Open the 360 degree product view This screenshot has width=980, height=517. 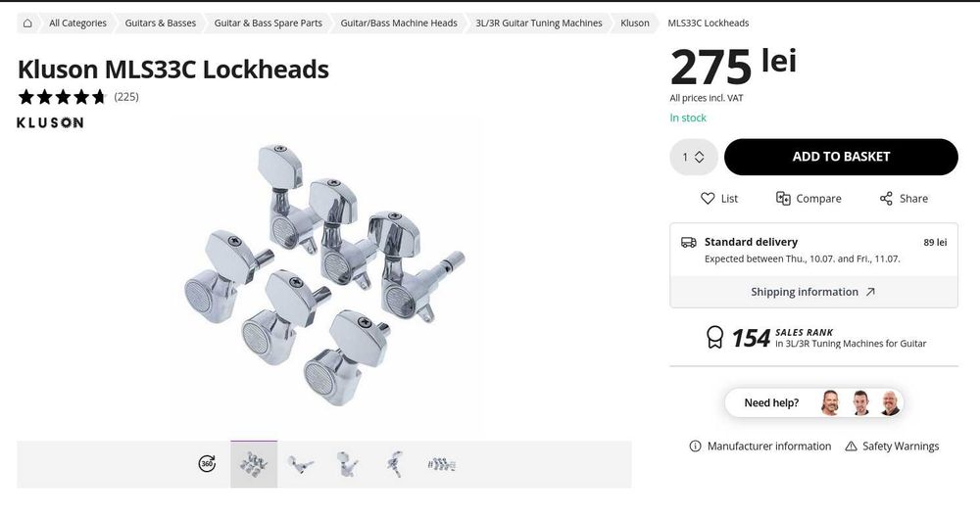[x=207, y=464]
